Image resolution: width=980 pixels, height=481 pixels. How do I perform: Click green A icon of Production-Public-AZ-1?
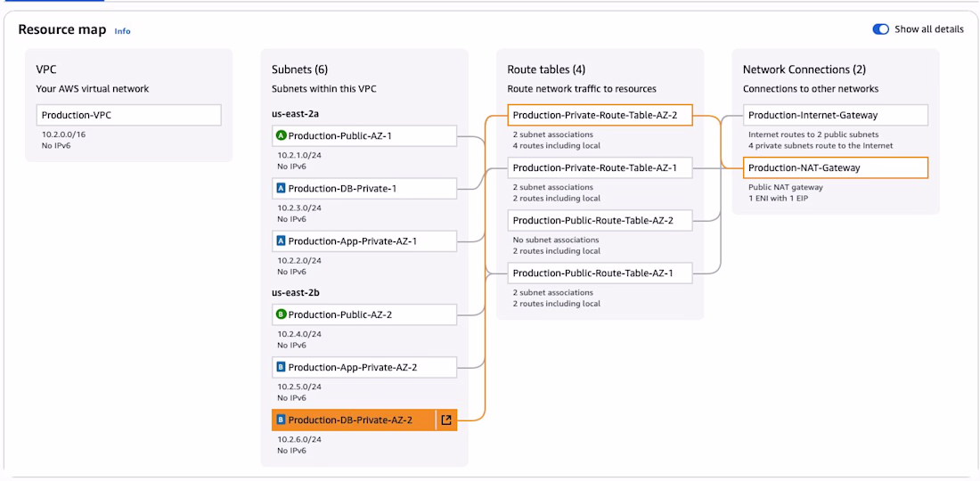coord(282,135)
